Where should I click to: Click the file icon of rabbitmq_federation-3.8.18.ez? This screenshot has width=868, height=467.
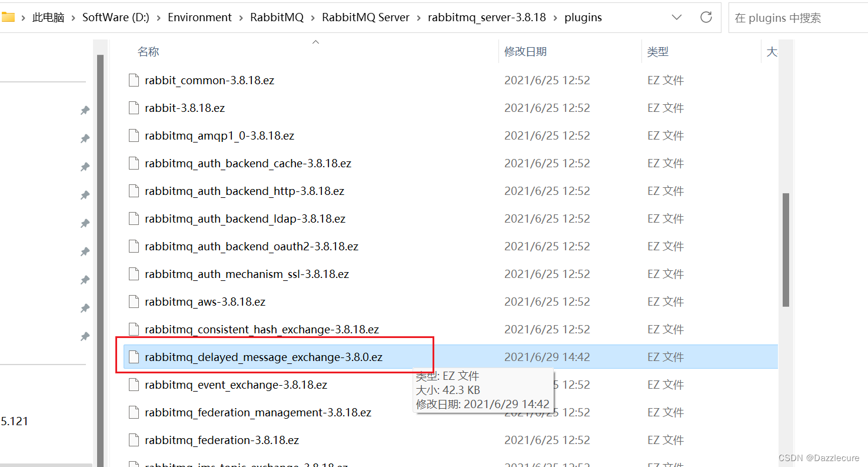(134, 440)
